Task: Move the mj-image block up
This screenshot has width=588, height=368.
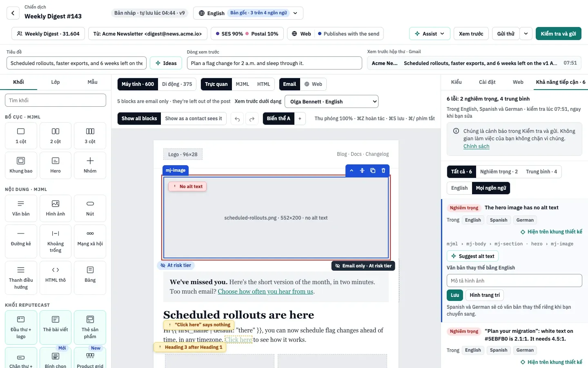Action: tap(352, 171)
